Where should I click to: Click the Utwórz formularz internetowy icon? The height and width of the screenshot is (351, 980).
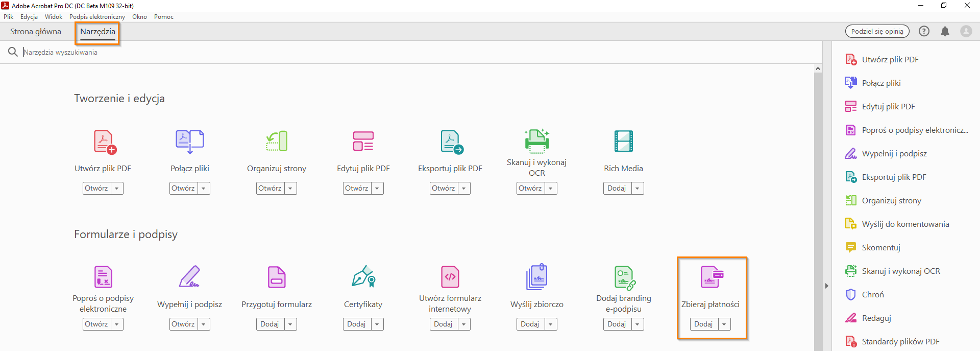(450, 277)
